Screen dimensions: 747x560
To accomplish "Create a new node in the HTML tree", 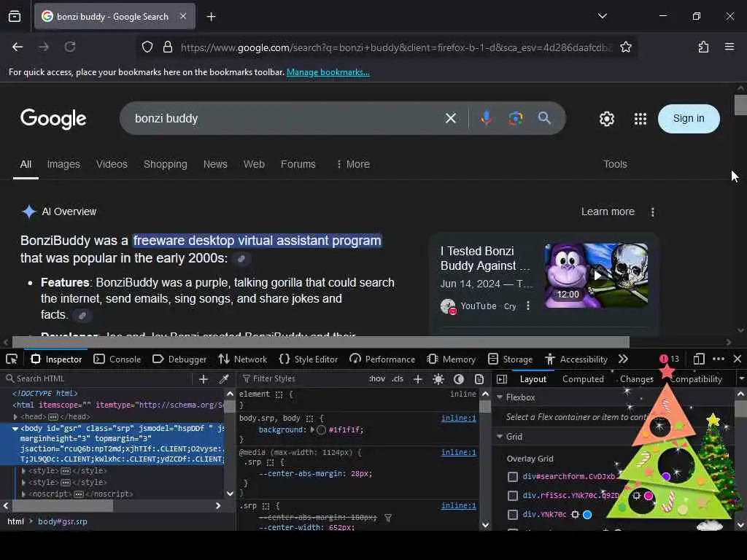I will (204, 379).
